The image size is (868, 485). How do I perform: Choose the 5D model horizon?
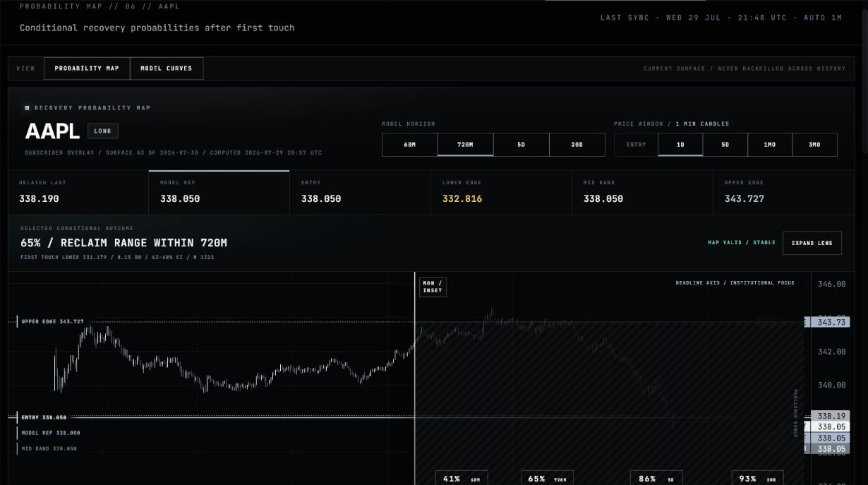[522, 145]
